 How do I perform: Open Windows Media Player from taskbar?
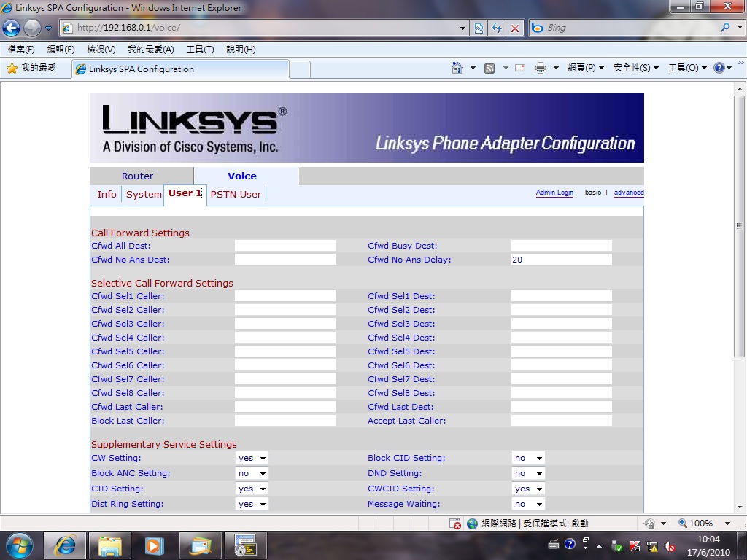tap(155, 545)
